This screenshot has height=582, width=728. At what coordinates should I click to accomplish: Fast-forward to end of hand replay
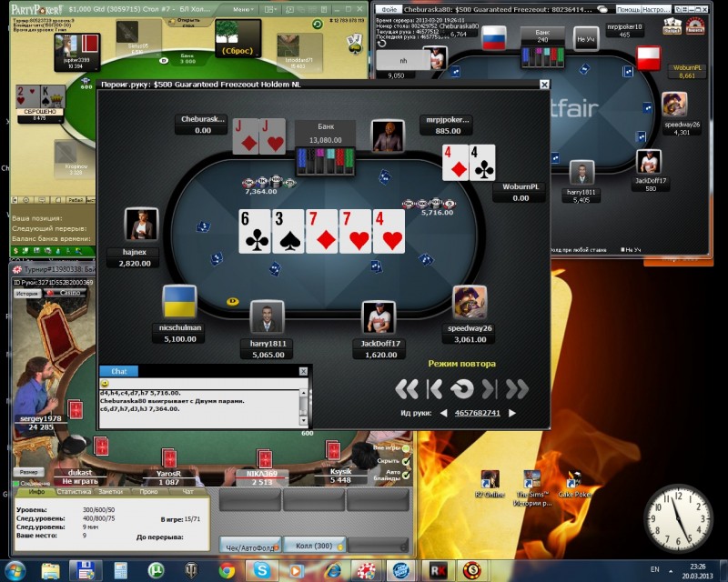click(x=517, y=389)
